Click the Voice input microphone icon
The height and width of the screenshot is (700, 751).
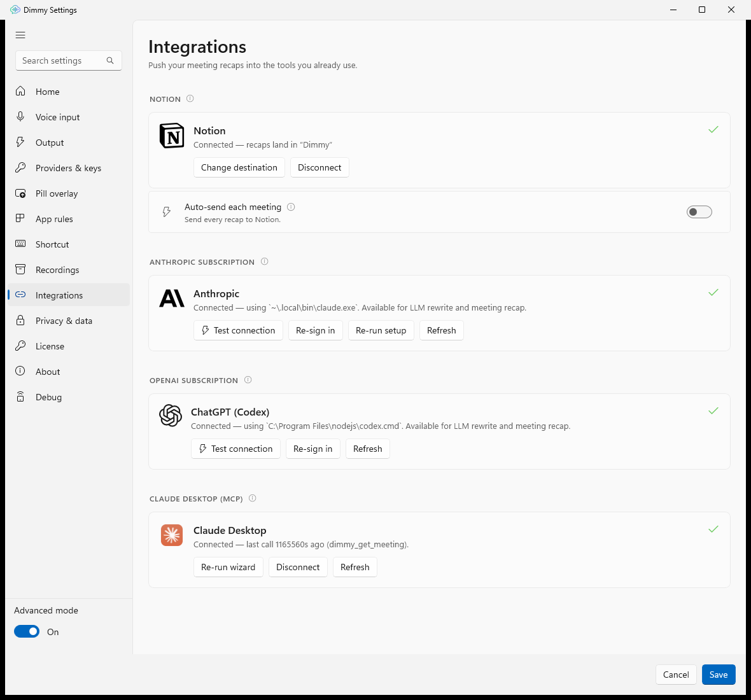click(20, 116)
